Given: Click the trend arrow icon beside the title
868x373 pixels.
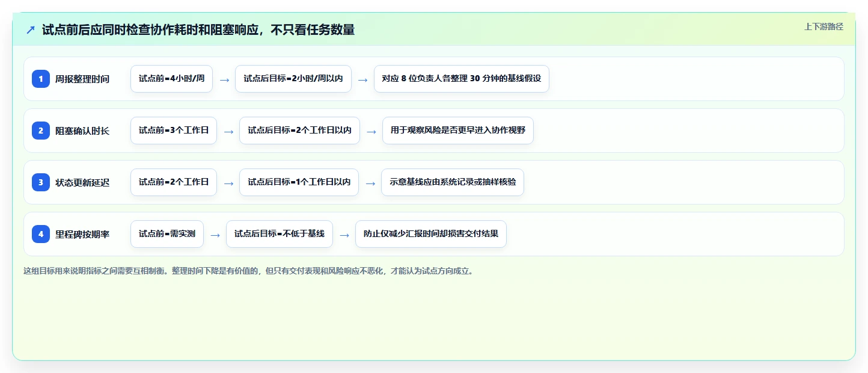Looking at the screenshot, I should (31, 29).
